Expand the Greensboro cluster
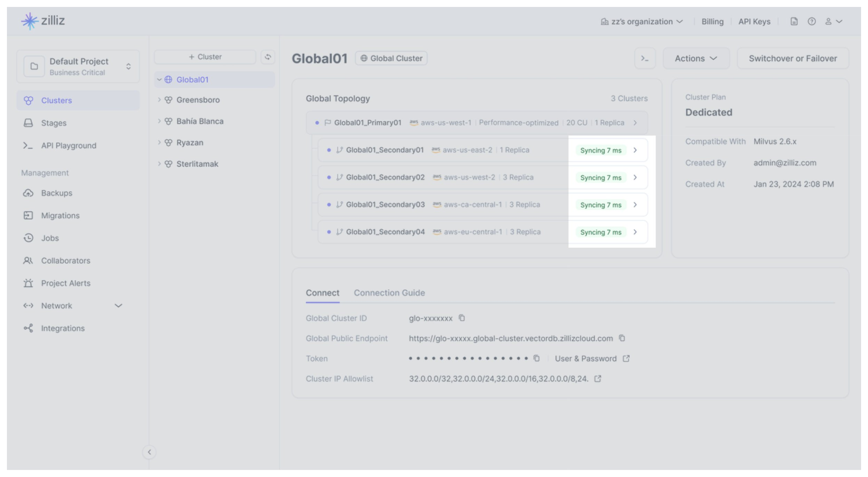This screenshot has height=477, width=868. coord(159,100)
